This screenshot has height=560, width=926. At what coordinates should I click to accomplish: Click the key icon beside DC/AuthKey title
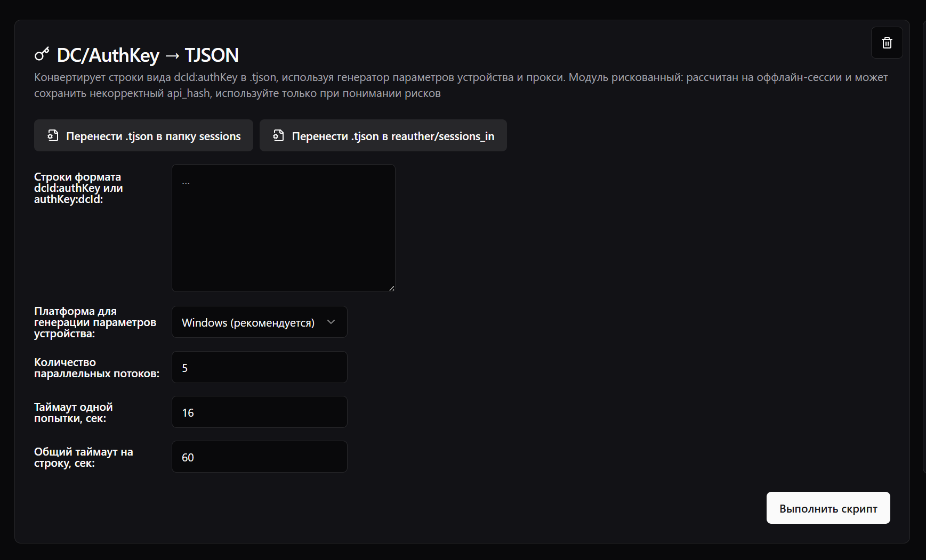[42, 54]
